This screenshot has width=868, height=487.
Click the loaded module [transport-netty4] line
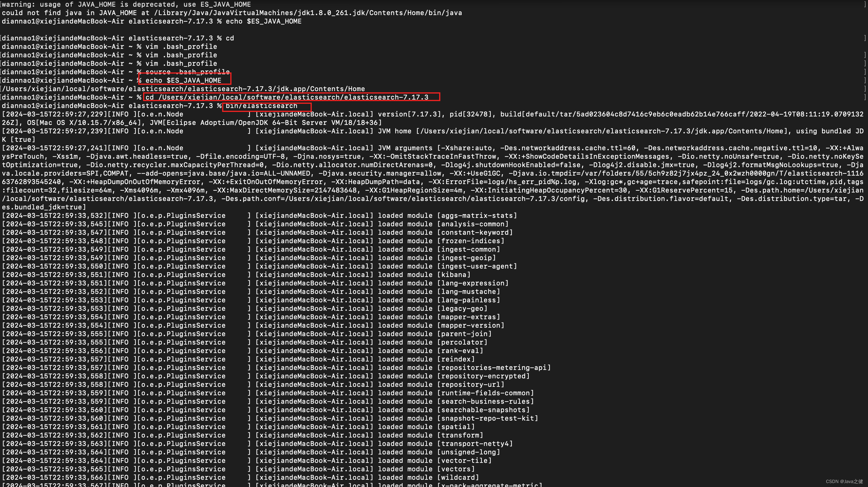[475, 444]
